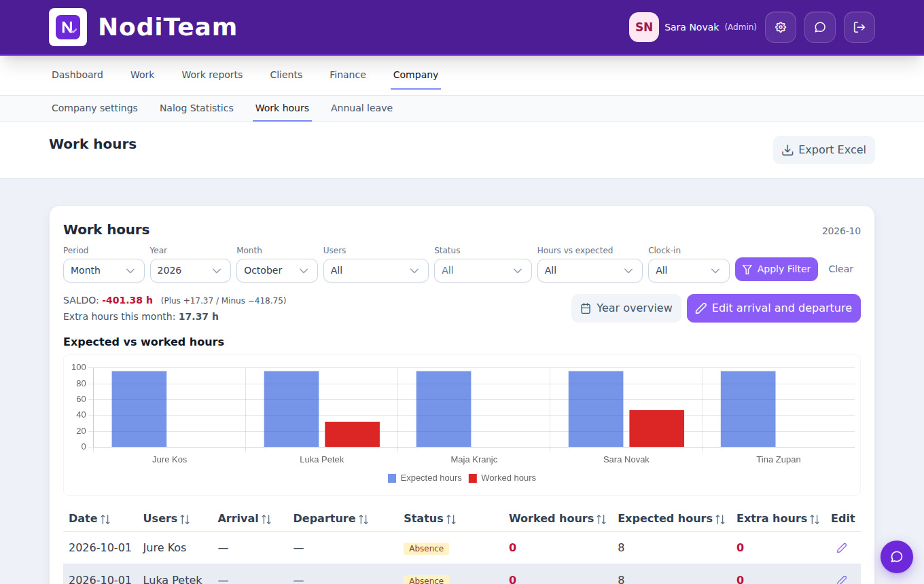The width and height of the screenshot is (924, 584).
Task: Open the Work tab
Action: [143, 75]
